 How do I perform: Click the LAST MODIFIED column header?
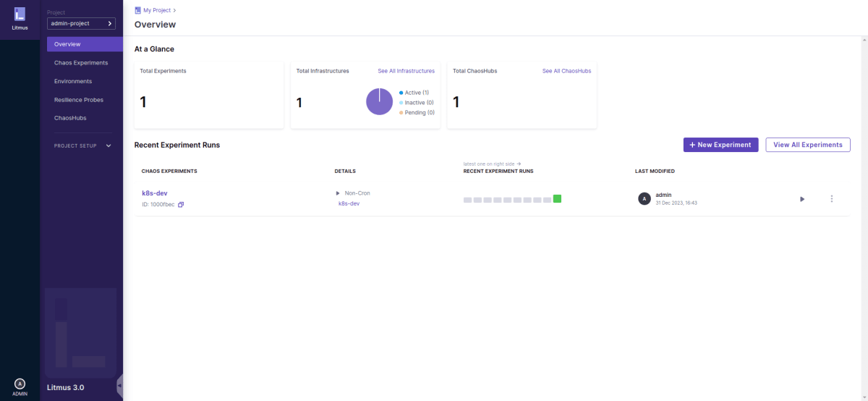click(655, 172)
